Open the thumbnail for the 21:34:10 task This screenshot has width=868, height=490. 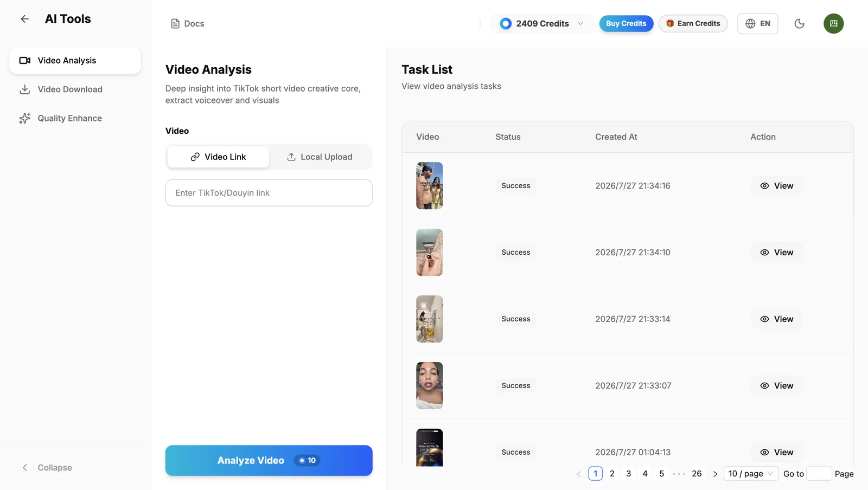pyautogui.click(x=429, y=253)
